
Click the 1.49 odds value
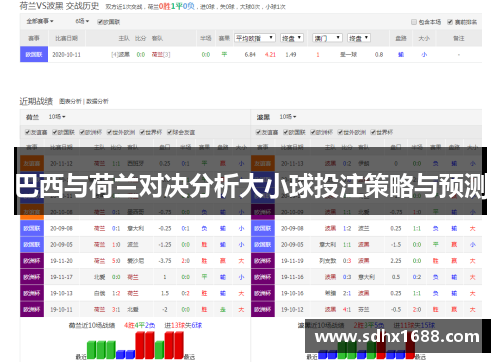291,55
